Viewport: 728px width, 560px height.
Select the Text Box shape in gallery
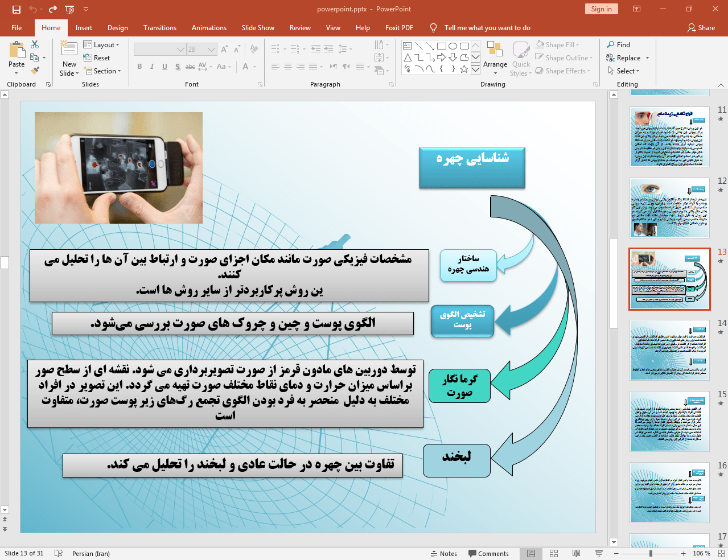(408, 46)
